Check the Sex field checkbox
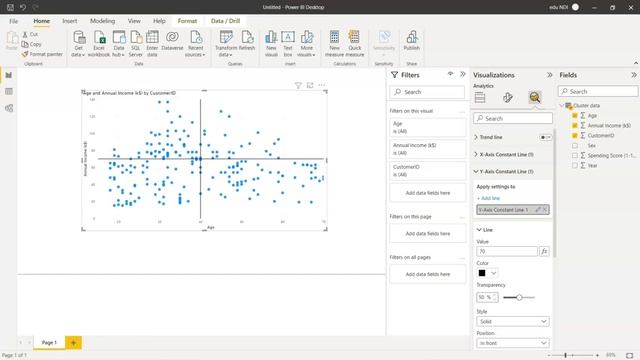This screenshot has width=640, height=360. (x=575, y=145)
